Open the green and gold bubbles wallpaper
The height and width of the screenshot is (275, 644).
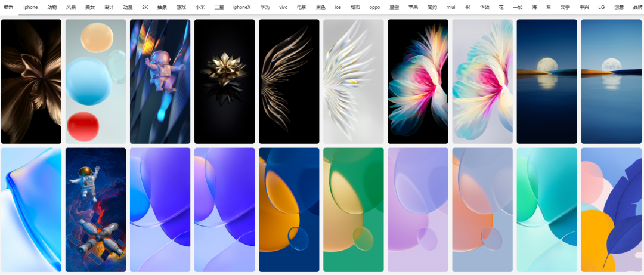pos(354,209)
